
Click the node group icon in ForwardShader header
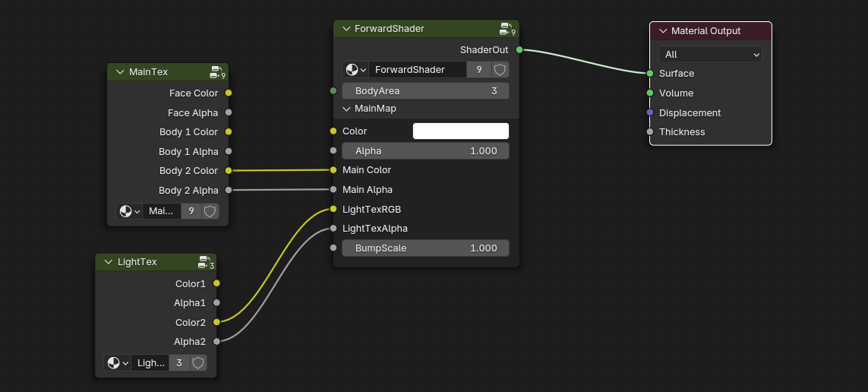pos(506,28)
